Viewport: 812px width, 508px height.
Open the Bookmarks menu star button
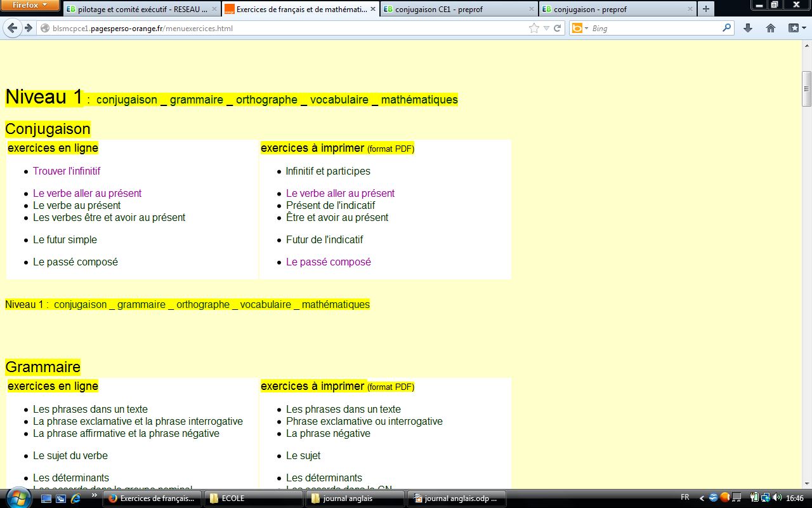[797, 28]
